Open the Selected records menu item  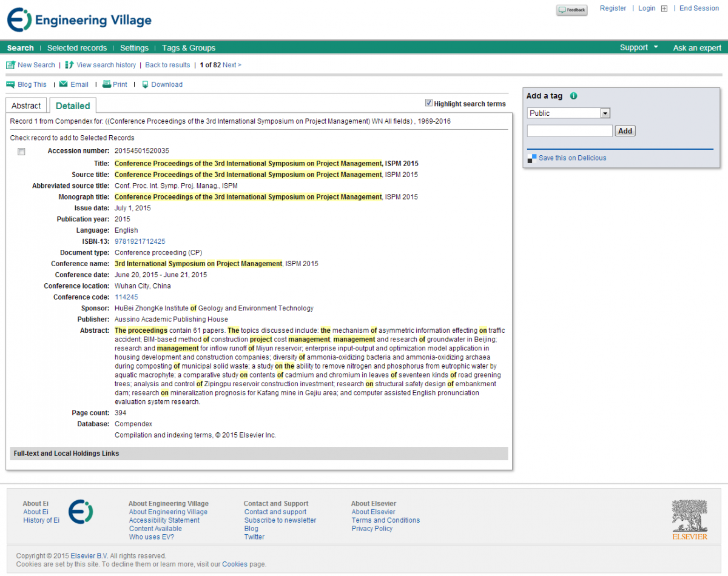click(x=77, y=48)
